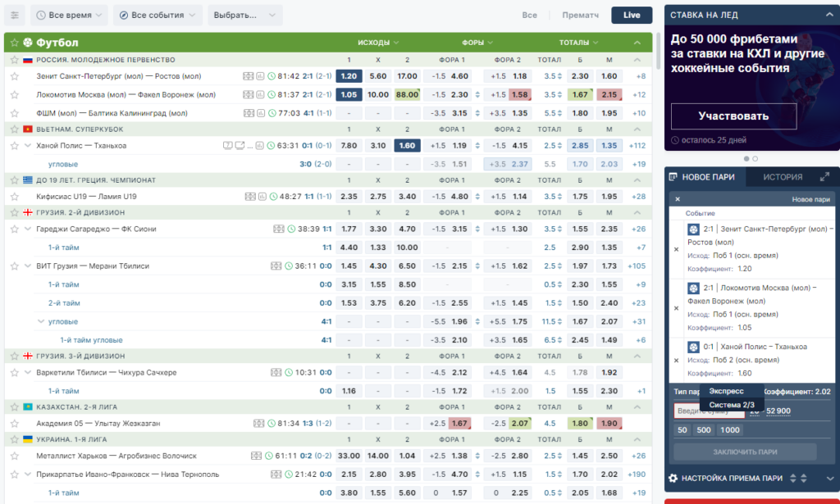Favorite the Металлист Харьков match with its star
Image resolution: width=840 pixels, height=504 pixels.
point(15,456)
